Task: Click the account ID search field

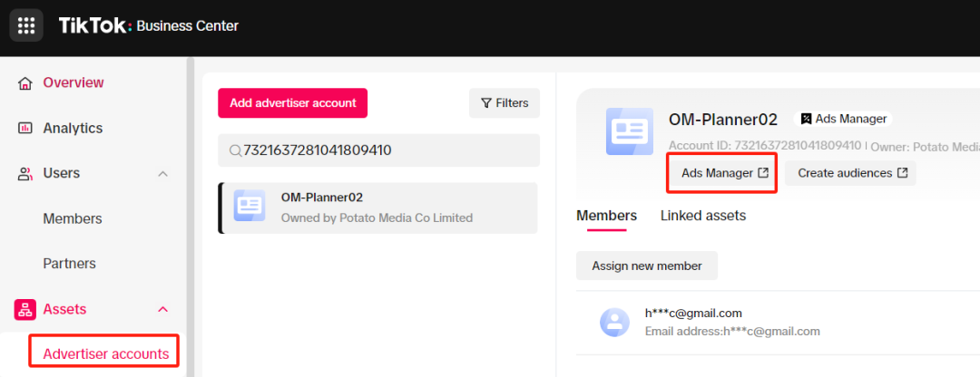Action: point(378,150)
